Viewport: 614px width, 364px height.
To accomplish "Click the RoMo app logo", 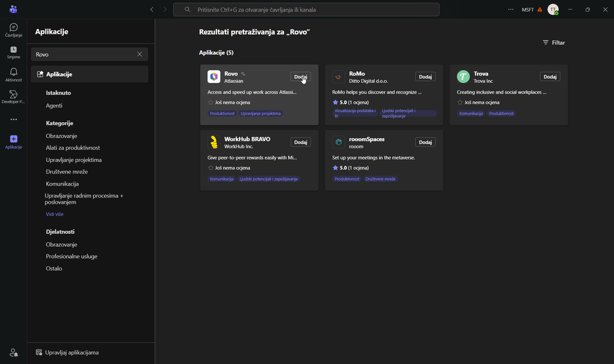I will click(x=338, y=77).
